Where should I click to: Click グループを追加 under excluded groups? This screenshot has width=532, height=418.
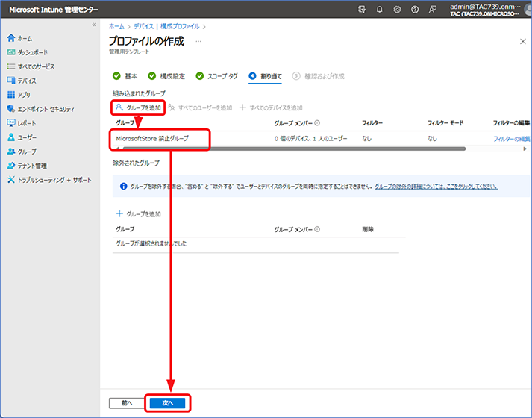[139, 213]
